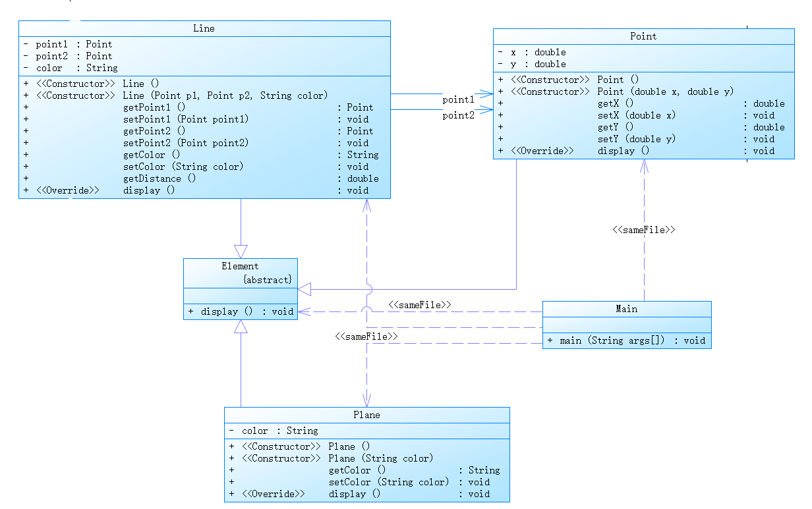The image size is (812, 509).
Task: Select <<sameFile>> label below Point class
Action: click(x=644, y=230)
